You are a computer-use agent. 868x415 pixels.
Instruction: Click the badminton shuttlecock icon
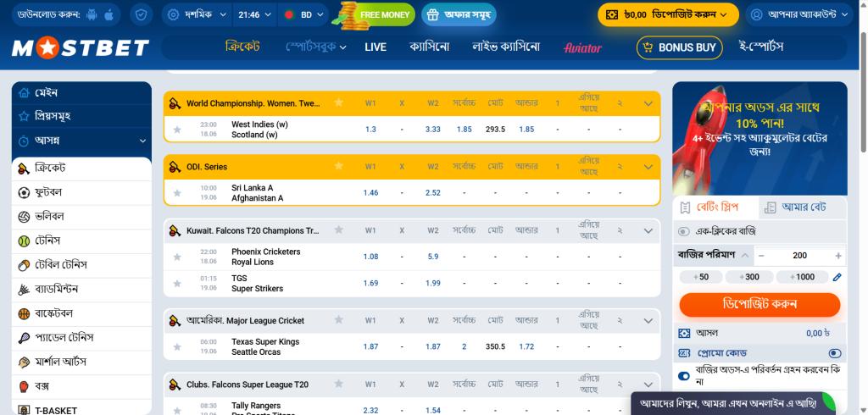[24, 290]
